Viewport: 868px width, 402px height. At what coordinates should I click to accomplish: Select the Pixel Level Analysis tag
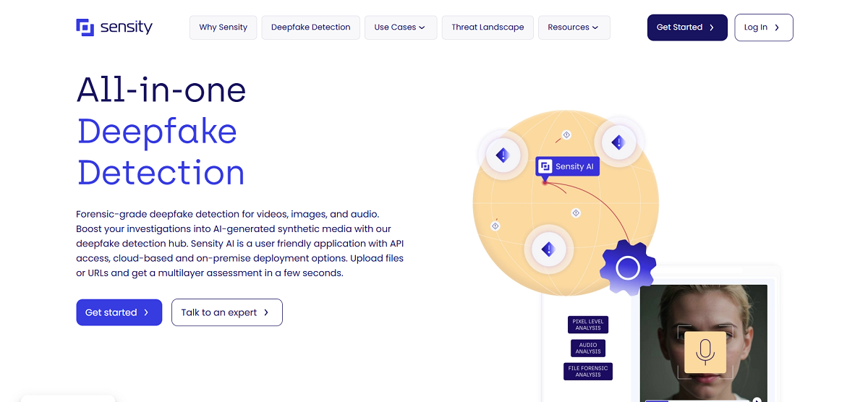(588, 325)
